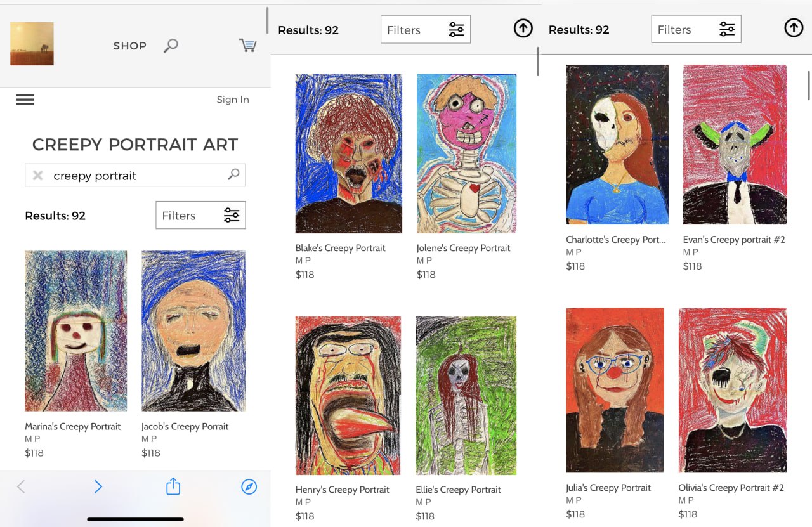Screen dimensions: 812x527
Task: Open Marina's Creepy Portrait artwork
Action: coord(75,330)
